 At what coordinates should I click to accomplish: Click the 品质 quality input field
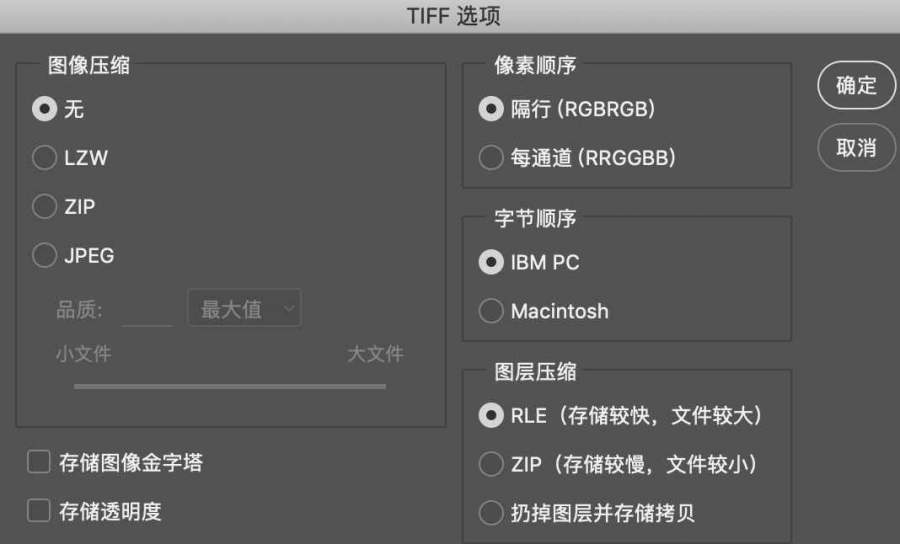point(147,310)
